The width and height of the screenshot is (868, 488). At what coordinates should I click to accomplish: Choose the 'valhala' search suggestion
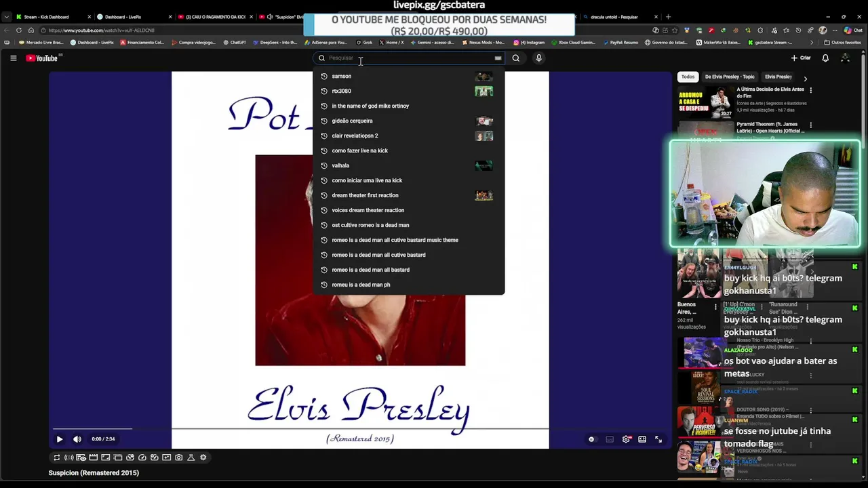coord(408,165)
